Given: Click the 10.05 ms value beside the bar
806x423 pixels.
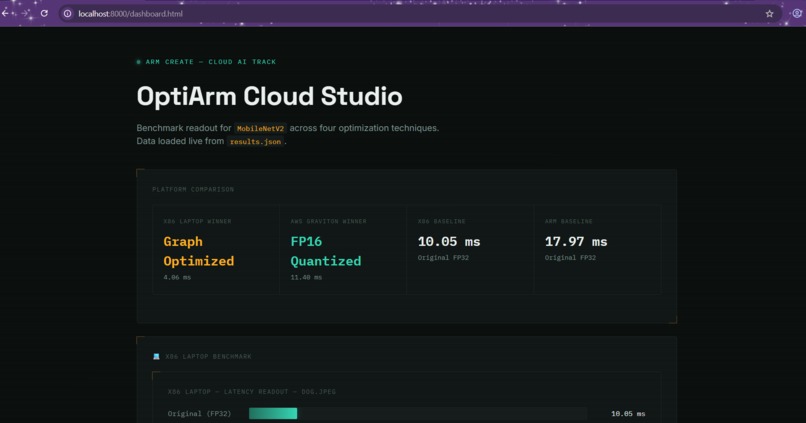Looking at the screenshot, I should coord(628,414).
